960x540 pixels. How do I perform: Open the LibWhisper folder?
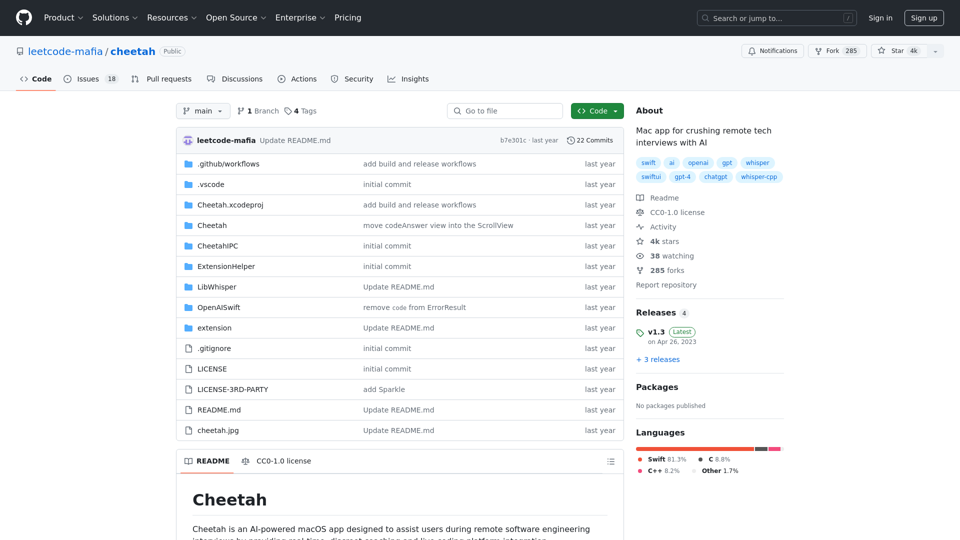click(217, 287)
